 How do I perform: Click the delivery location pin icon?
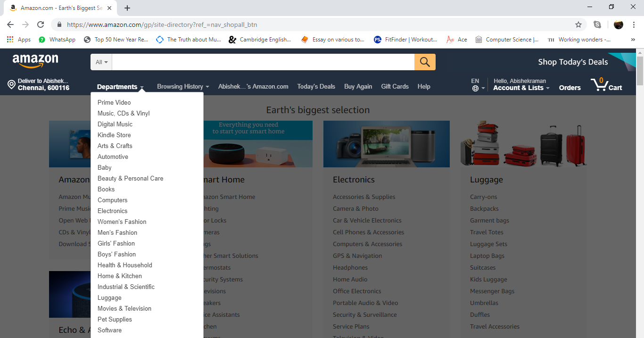point(11,85)
